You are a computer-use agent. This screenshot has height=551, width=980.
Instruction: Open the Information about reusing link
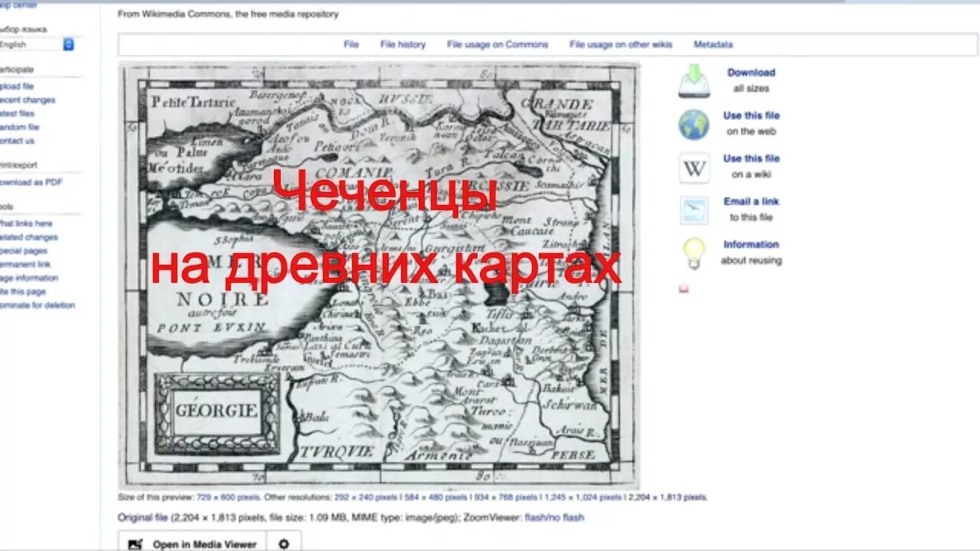(x=751, y=244)
